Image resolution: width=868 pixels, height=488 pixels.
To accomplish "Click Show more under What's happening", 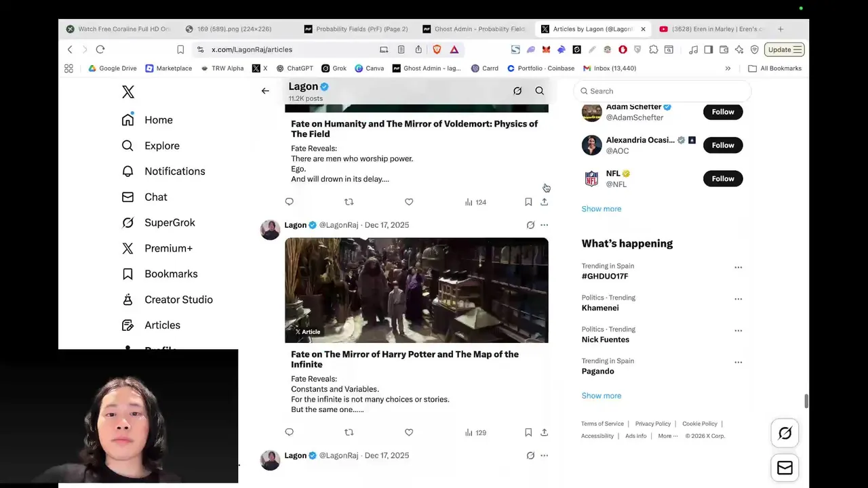I will pyautogui.click(x=601, y=396).
